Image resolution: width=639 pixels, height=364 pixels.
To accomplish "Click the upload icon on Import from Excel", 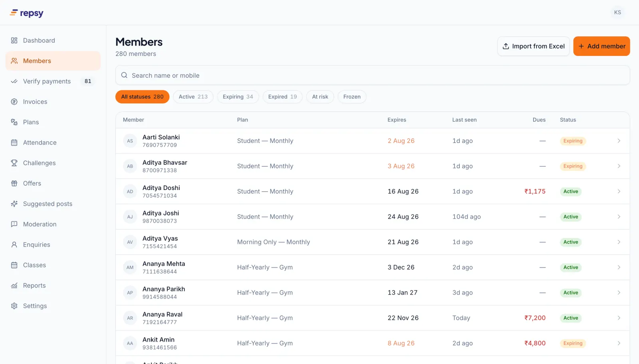I will click(x=506, y=46).
